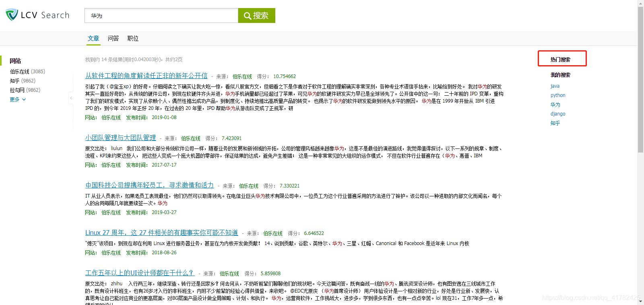Click java in 我的搜索 list
The width and height of the screenshot is (644, 305).
[x=555, y=86]
